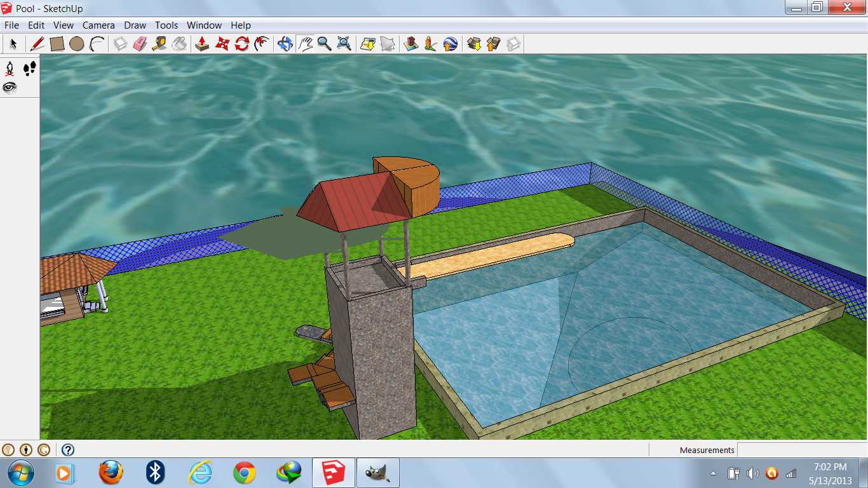Viewport: 868px width, 488px height.
Task: Activate the Move tool with red arrows
Action: pos(222,44)
